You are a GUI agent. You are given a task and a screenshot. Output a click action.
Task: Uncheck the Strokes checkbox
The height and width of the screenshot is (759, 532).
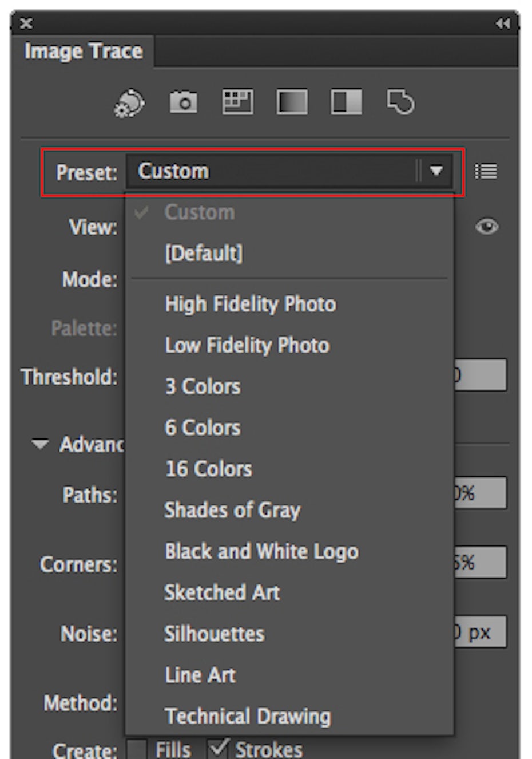tap(218, 748)
